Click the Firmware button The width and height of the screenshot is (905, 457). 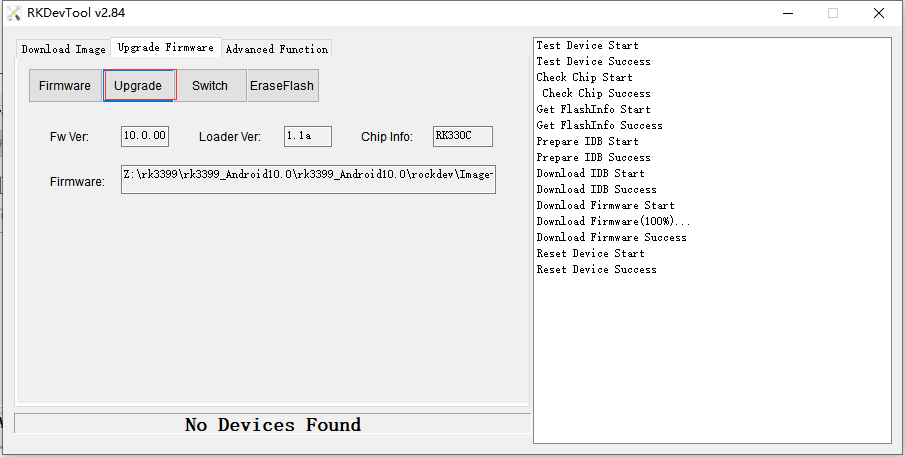(x=65, y=85)
